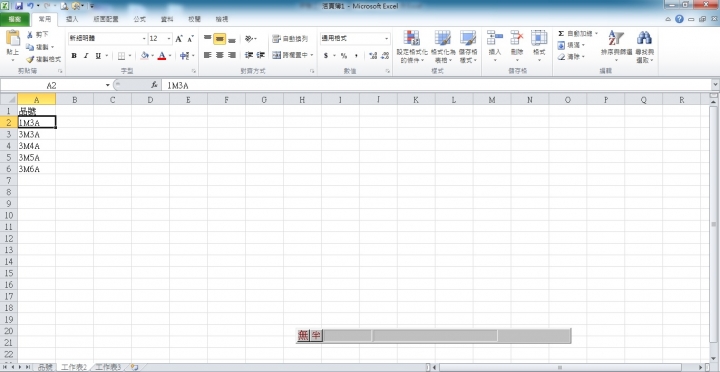Switch to the Insert (插入) ribbon tab

(72, 20)
